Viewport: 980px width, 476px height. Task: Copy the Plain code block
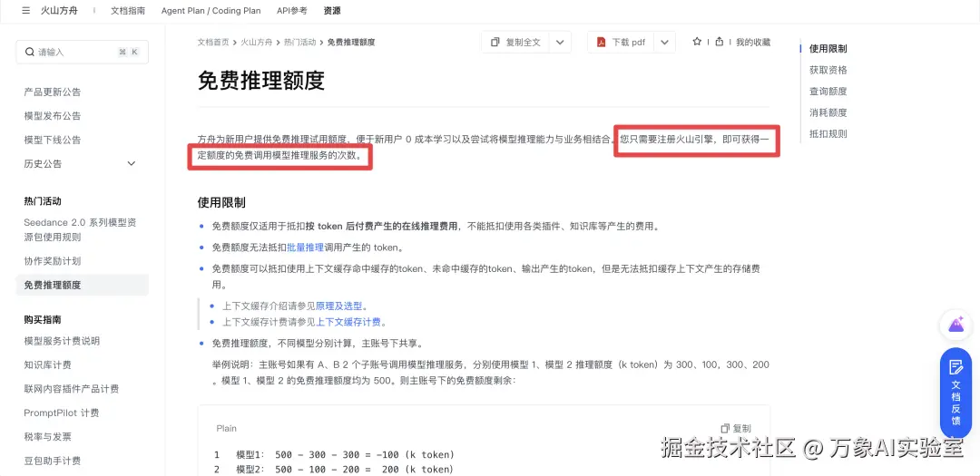(x=736, y=429)
